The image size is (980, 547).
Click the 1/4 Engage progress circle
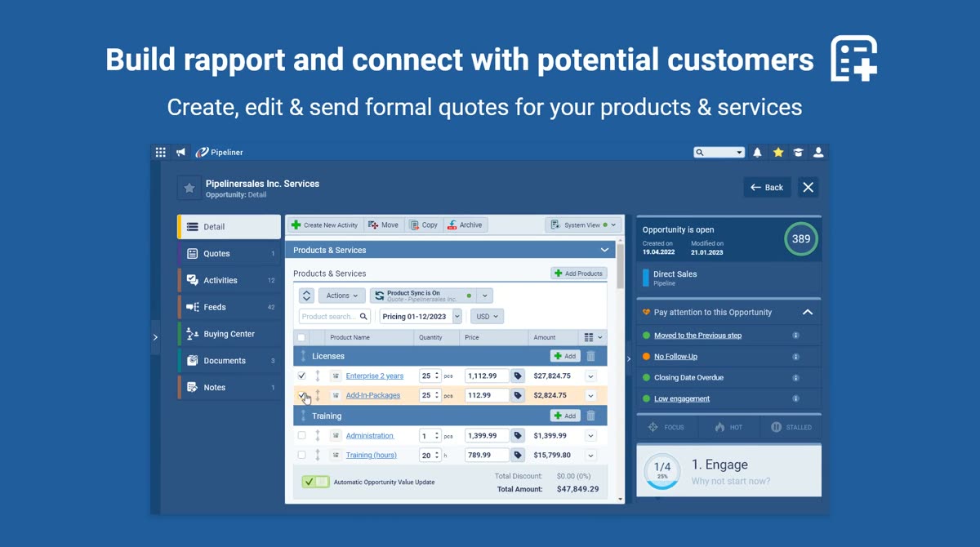[662, 471]
